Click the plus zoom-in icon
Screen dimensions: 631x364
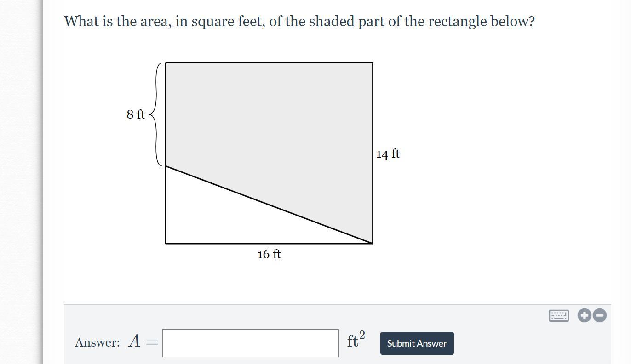[584, 315]
